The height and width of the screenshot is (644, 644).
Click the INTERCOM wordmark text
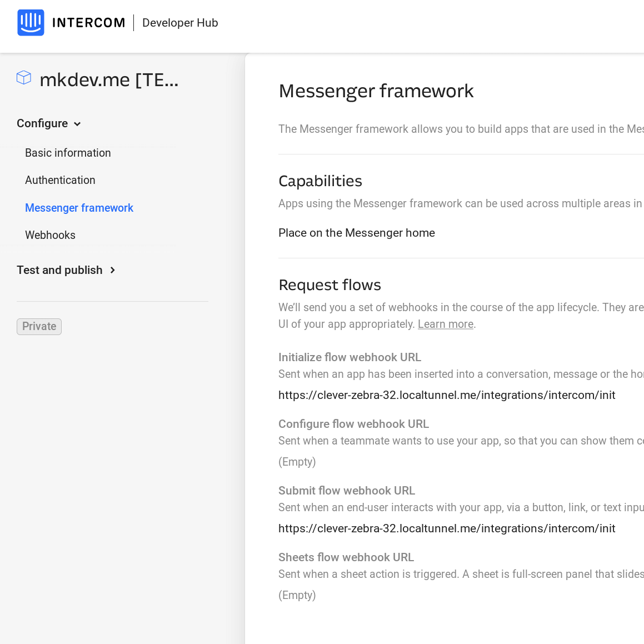[x=89, y=23]
